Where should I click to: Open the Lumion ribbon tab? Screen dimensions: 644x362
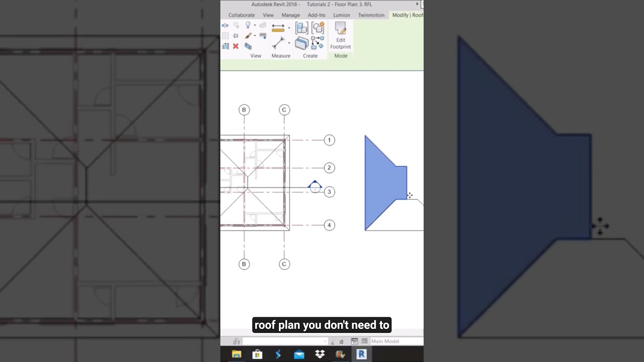(341, 15)
